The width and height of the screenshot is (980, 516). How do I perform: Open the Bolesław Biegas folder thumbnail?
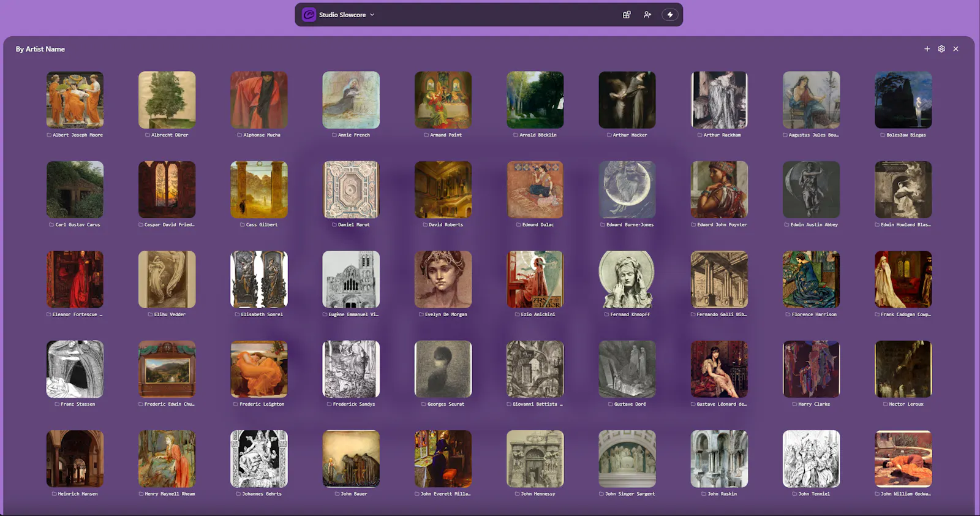coord(903,100)
